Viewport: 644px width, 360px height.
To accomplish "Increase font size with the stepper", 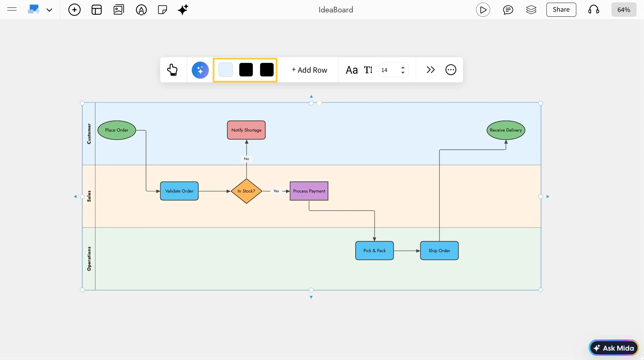I will coord(403,67).
